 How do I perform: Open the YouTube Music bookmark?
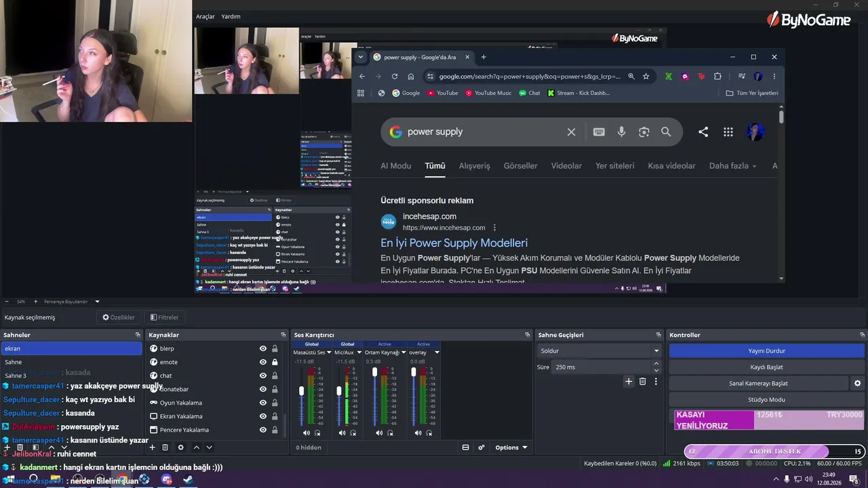pos(489,93)
